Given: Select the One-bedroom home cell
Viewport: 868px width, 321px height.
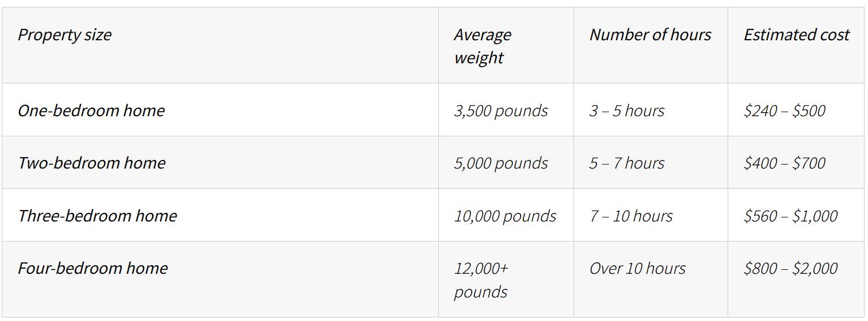Looking at the screenshot, I should point(220,110).
